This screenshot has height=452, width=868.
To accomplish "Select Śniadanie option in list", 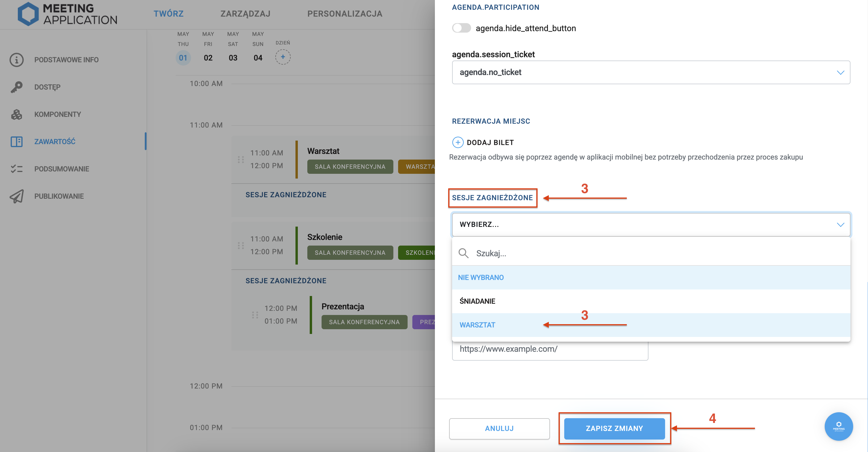I will [x=651, y=301].
